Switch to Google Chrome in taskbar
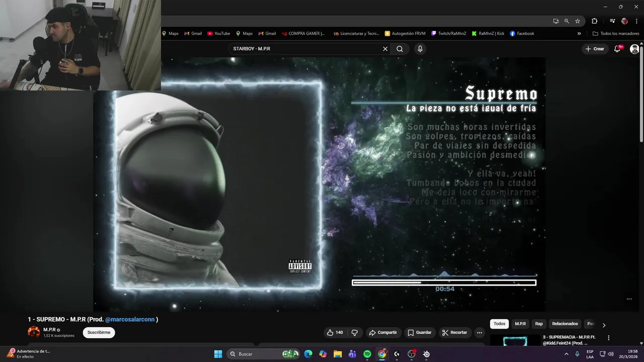644x362 pixels. coord(382,354)
